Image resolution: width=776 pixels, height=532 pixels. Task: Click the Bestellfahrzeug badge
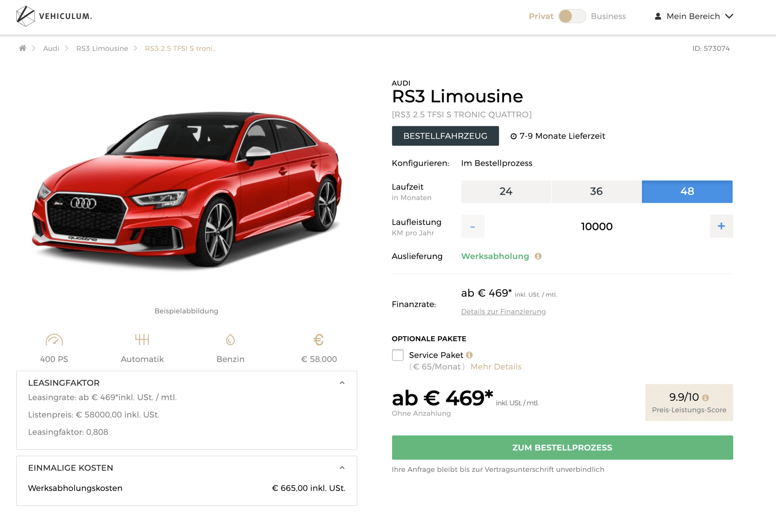click(445, 136)
